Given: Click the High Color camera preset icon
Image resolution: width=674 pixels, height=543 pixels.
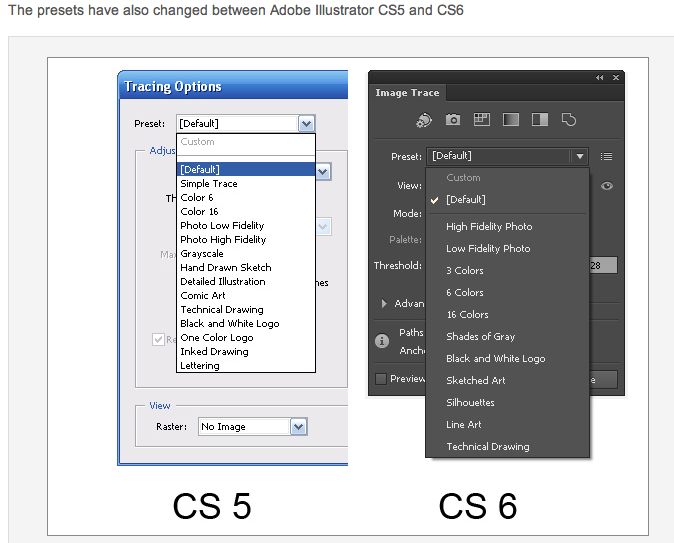Looking at the screenshot, I should pyautogui.click(x=453, y=120).
